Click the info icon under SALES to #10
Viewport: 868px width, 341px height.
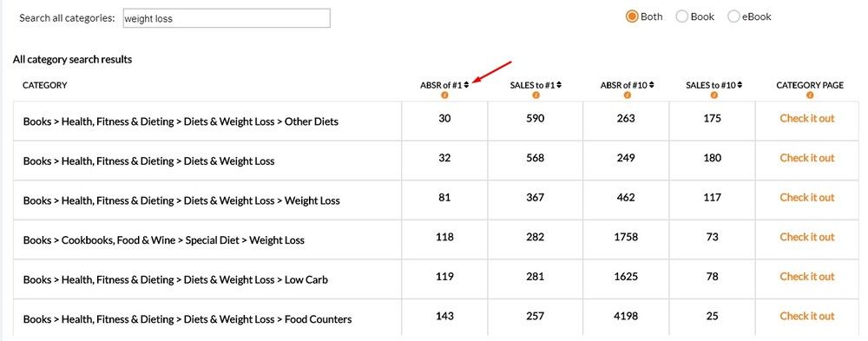coord(713,95)
